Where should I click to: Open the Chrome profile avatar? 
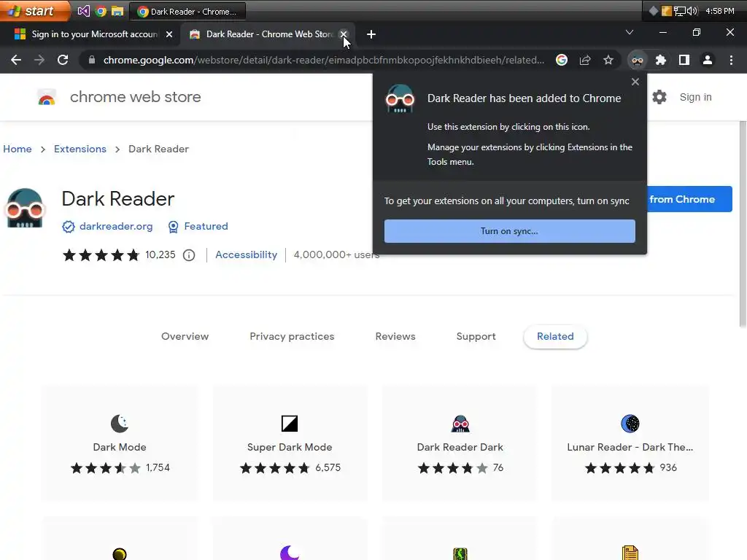708,60
